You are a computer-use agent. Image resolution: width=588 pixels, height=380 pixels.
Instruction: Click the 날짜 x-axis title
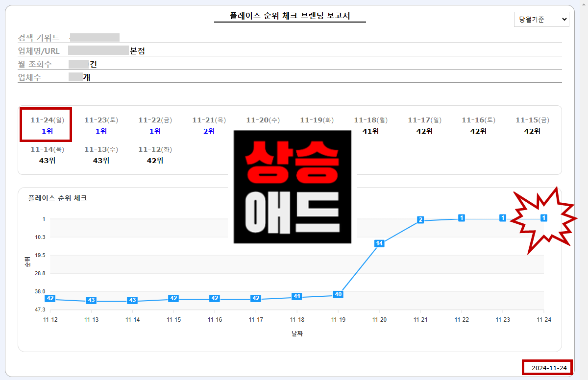pos(297,333)
